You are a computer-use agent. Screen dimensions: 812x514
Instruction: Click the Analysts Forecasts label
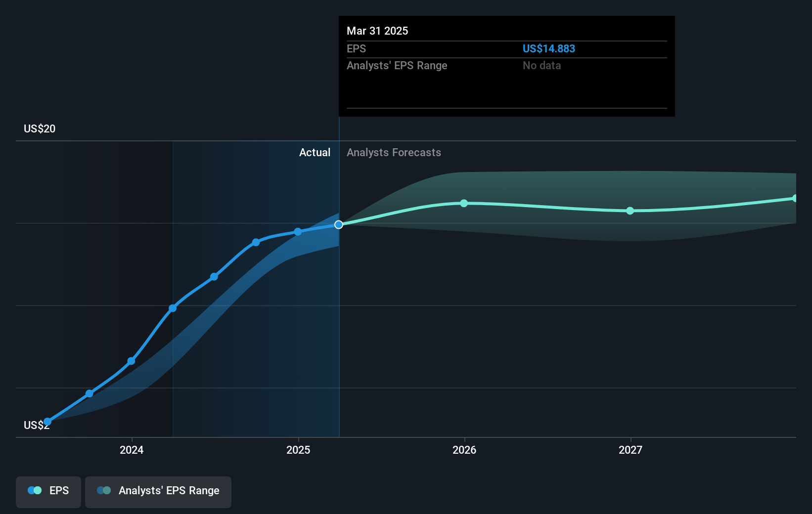tap(394, 152)
